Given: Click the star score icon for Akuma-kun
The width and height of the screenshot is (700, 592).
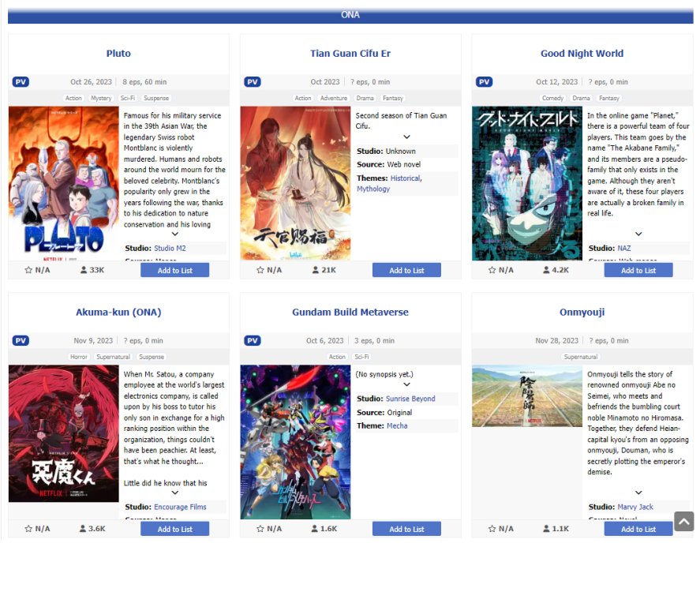Looking at the screenshot, I should click(x=28, y=529).
